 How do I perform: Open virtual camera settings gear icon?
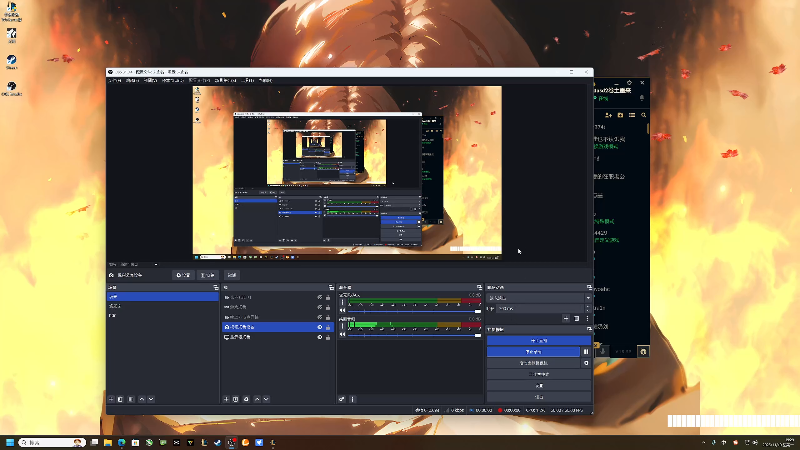(586, 363)
